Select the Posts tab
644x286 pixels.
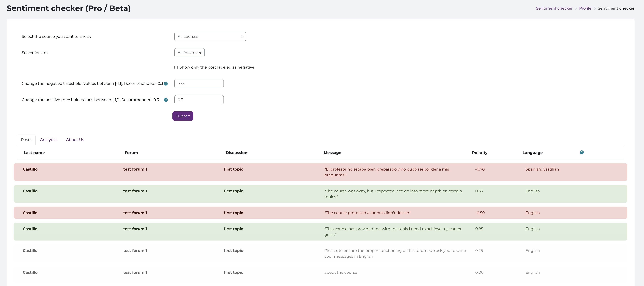click(x=26, y=140)
